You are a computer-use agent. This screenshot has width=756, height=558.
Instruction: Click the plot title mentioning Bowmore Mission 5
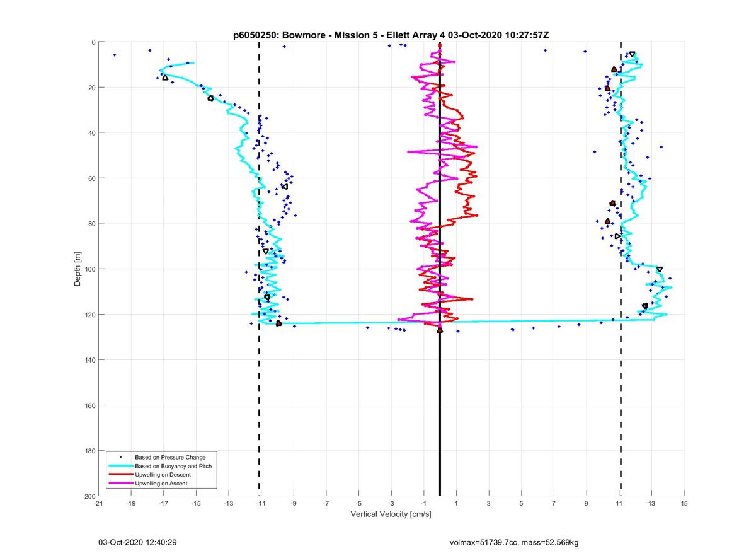(x=391, y=35)
